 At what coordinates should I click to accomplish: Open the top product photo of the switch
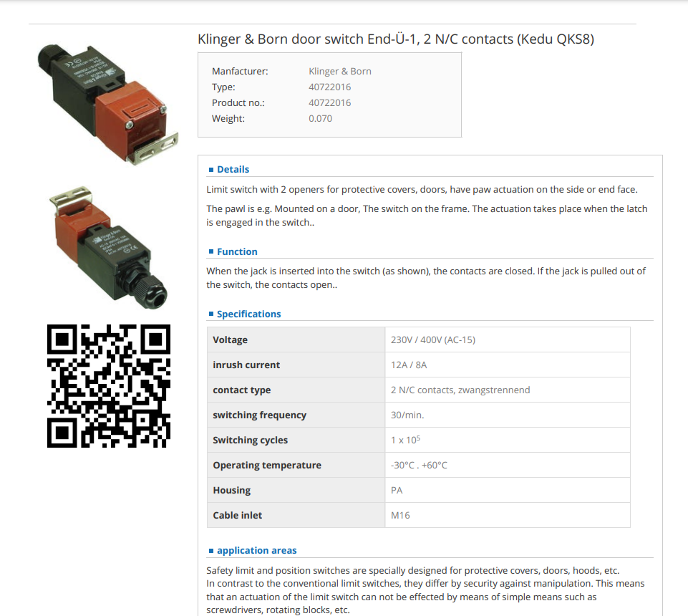click(x=108, y=104)
